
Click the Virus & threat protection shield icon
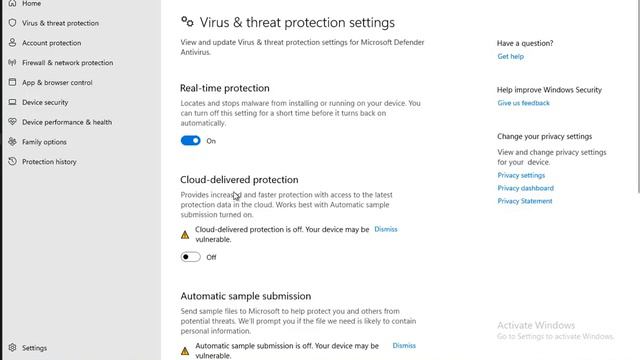12,23
